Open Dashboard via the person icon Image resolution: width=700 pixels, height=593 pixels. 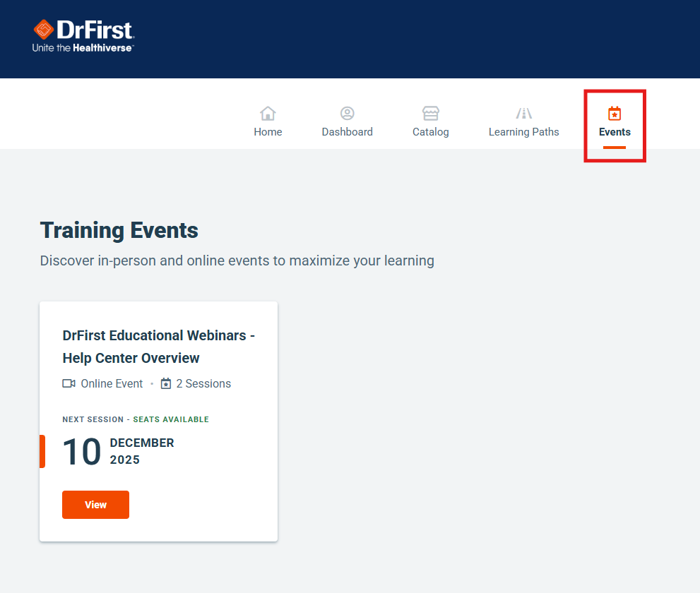(x=347, y=114)
